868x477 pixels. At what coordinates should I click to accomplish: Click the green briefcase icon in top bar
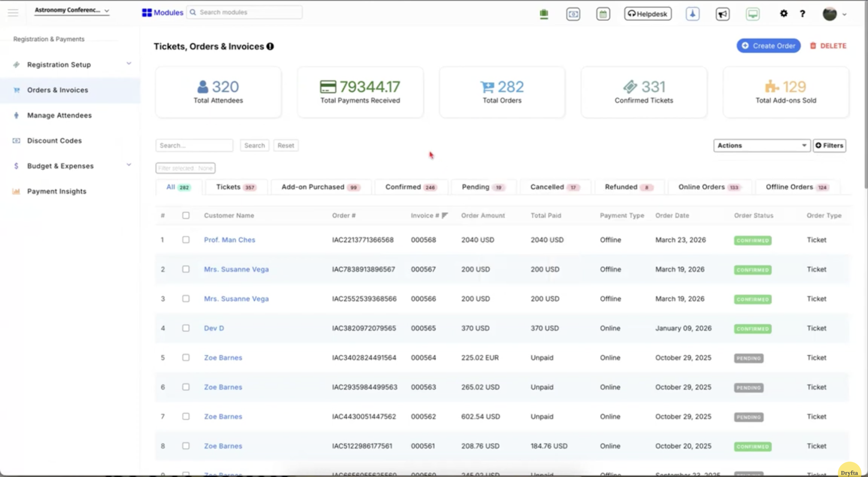544,14
